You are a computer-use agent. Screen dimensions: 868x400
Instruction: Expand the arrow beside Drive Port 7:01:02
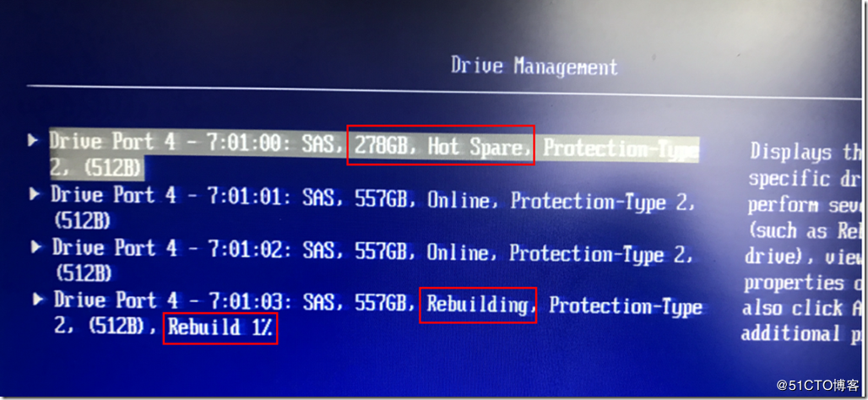[x=36, y=247]
